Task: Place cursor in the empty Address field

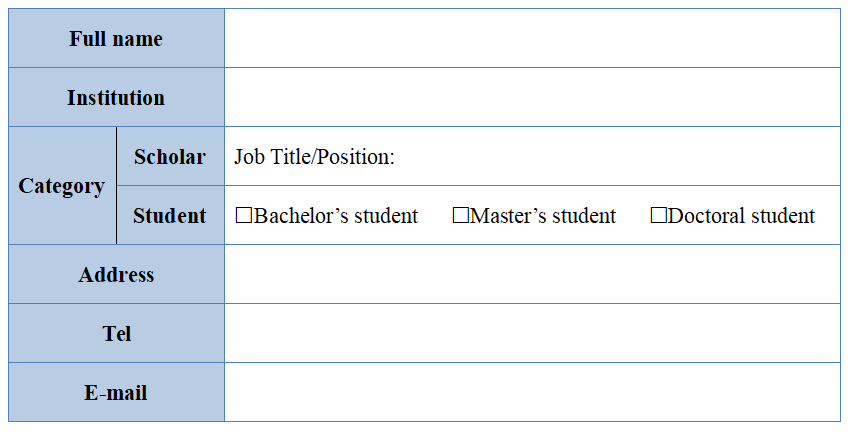Action: (532, 274)
